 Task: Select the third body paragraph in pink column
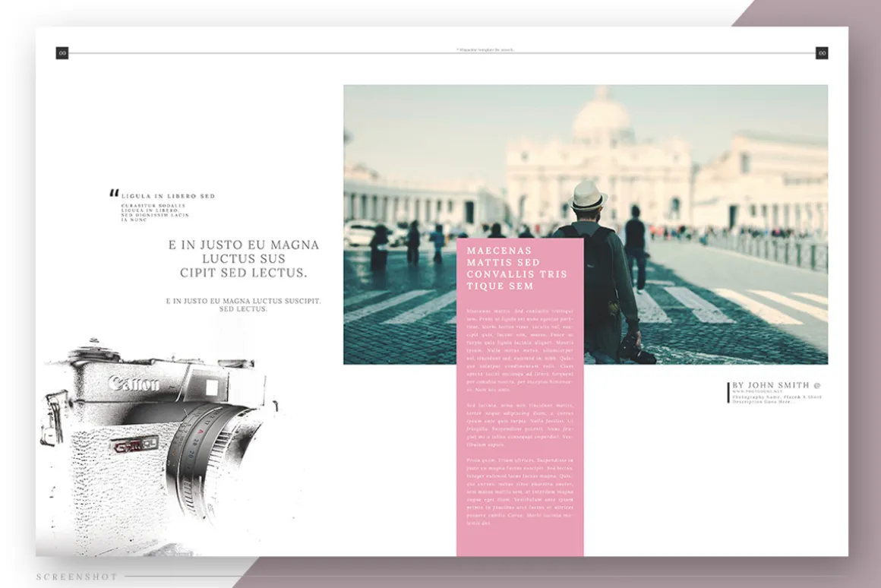519,492
